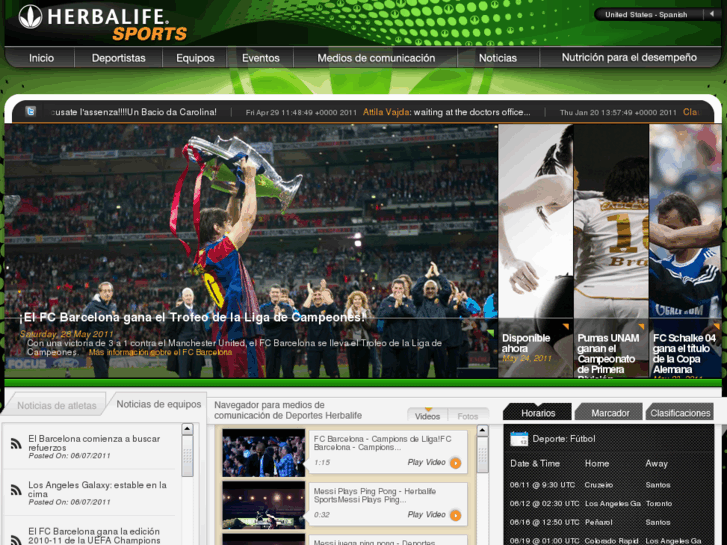Open 'El FC Barcelona gana la edición 2010-11' news

click(x=94, y=536)
